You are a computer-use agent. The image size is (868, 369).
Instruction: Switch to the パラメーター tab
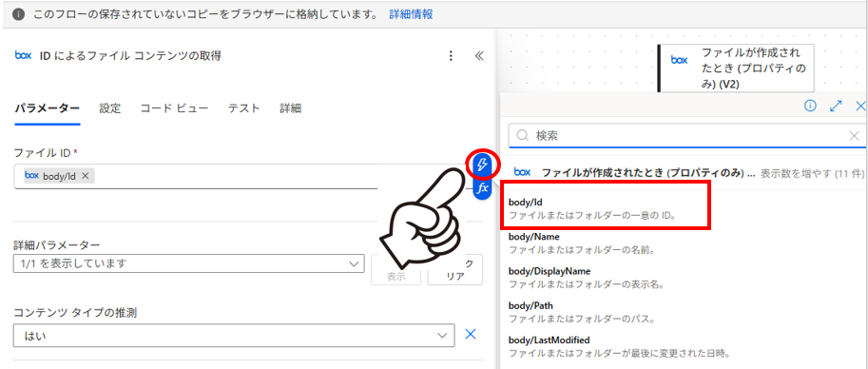pos(47,108)
